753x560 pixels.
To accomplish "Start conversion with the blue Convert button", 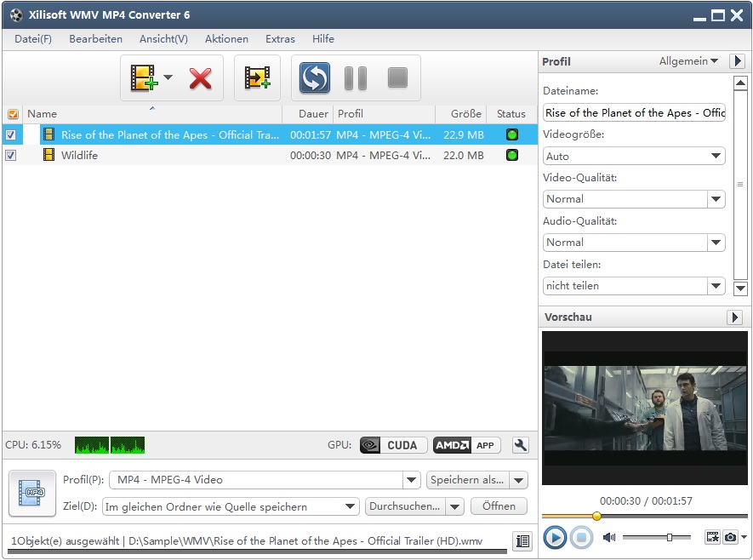I will 315,77.
